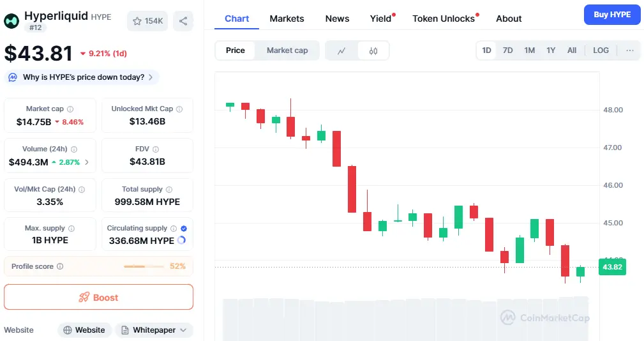
Task: Click the Buy HYPE button
Action: click(612, 15)
